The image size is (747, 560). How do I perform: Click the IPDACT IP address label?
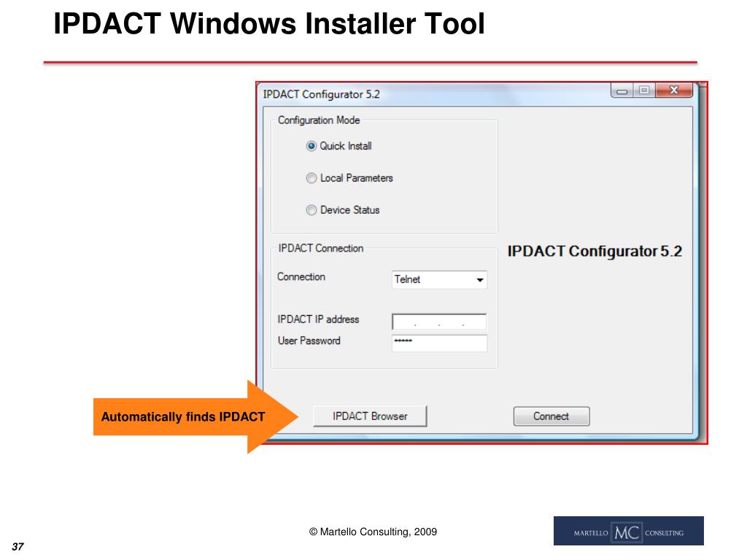point(318,319)
